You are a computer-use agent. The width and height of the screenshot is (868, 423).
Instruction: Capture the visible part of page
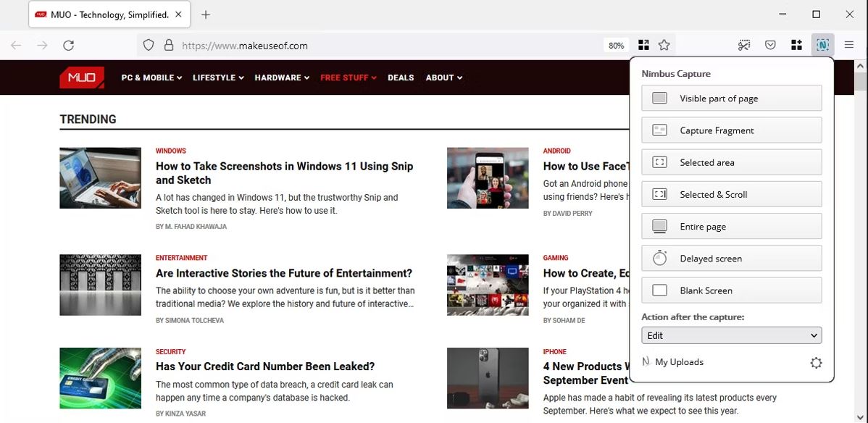pos(731,98)
